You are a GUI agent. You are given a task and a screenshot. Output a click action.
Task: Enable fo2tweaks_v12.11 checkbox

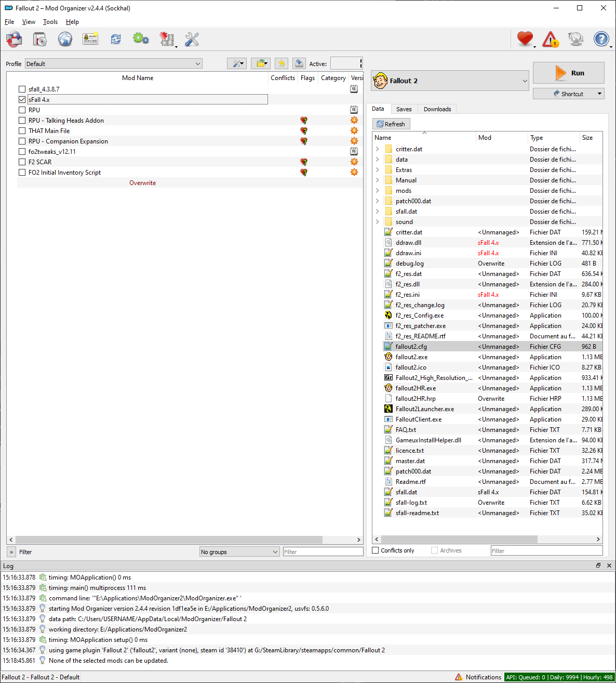click(x=22, y=152)
